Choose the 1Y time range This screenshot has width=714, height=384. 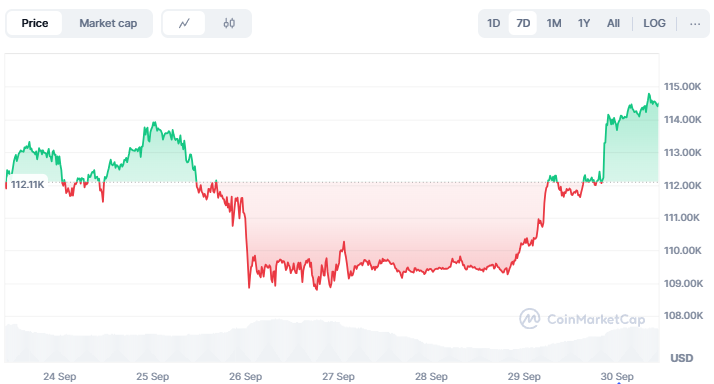pyautogui.click(x=584, y=23)
